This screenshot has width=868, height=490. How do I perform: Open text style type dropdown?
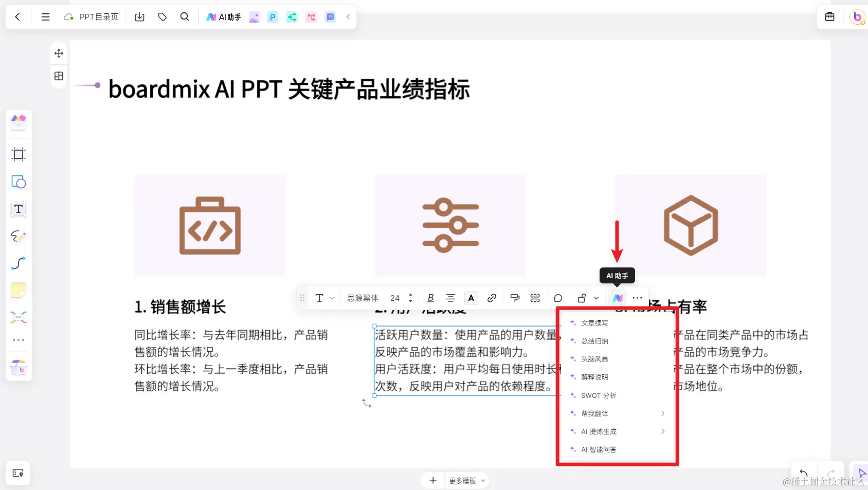(x=324, y=298)
